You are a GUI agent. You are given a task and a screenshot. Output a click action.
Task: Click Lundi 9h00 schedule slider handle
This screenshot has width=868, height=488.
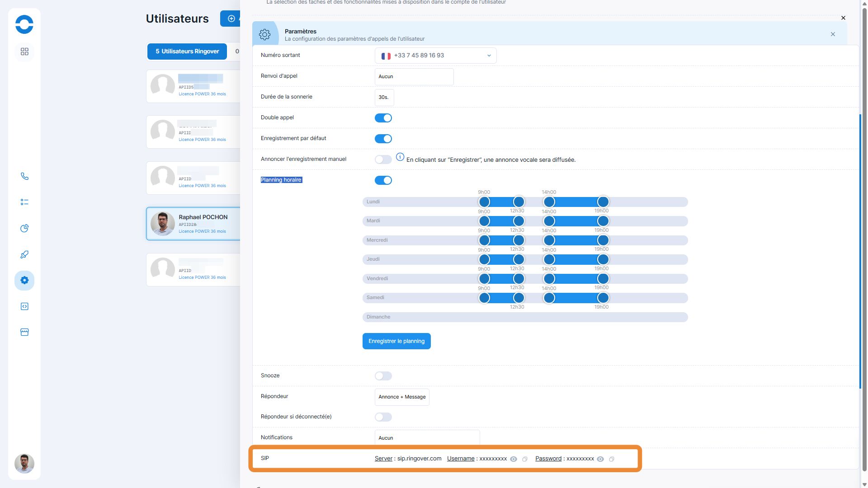click(x=484, y=202)
